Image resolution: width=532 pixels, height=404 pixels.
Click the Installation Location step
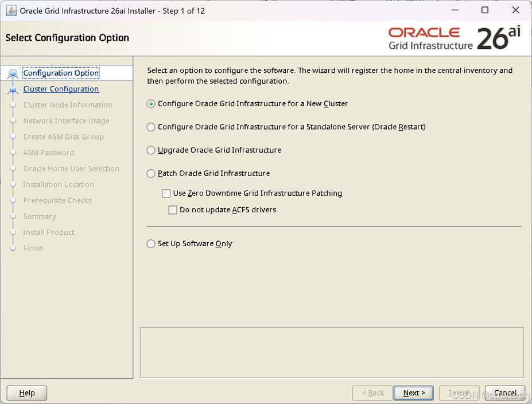(x=59, y=185)
